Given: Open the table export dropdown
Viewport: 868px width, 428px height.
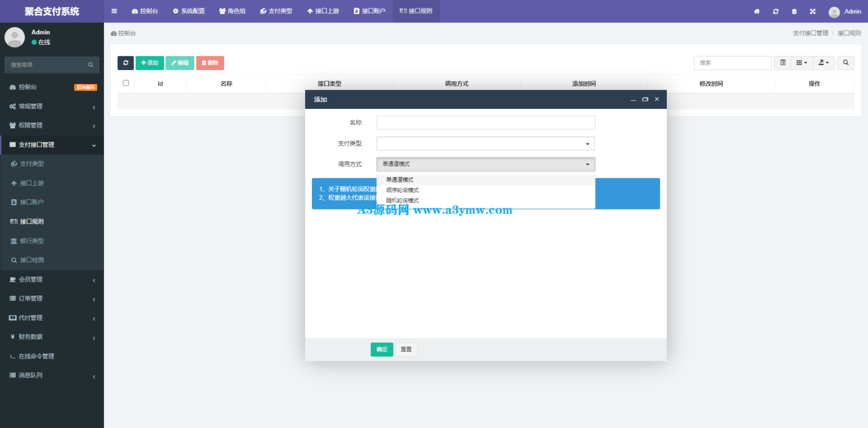Looking at the screenshot, I should coord(824,63).
